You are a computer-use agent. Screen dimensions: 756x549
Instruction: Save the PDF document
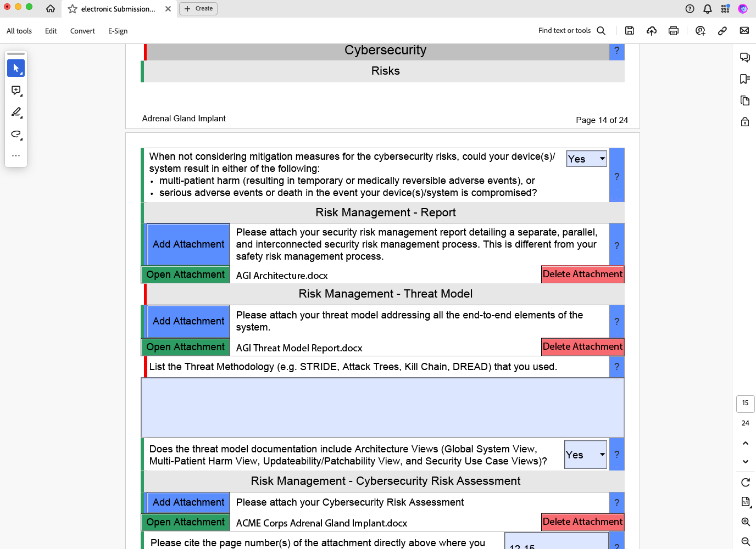(x=630, y=31)
